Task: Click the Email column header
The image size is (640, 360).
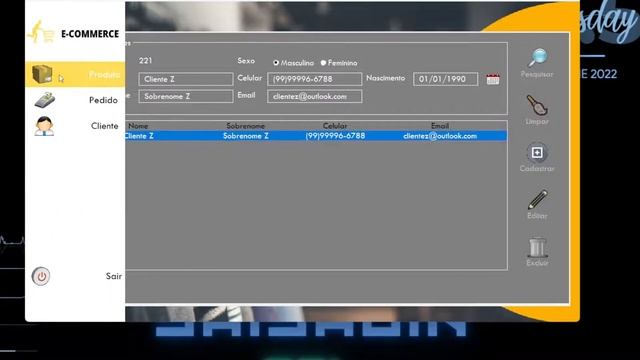Action: [x=440, y=126]
